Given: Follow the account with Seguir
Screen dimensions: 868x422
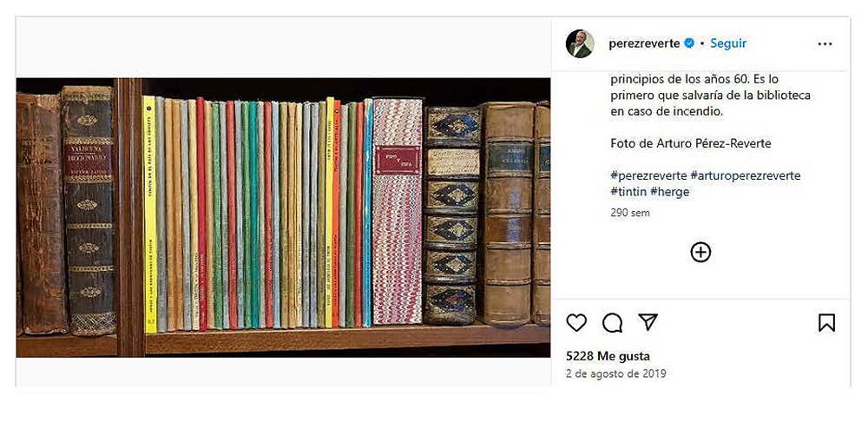Looking at the screenshot, I should click(x=728, y=43).
